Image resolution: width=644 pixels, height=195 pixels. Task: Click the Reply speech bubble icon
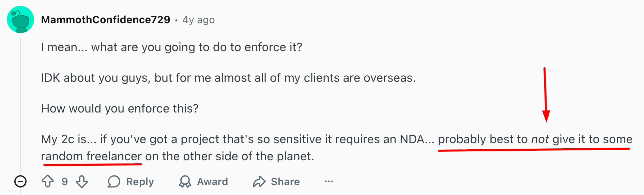click(x=114, y=181)
